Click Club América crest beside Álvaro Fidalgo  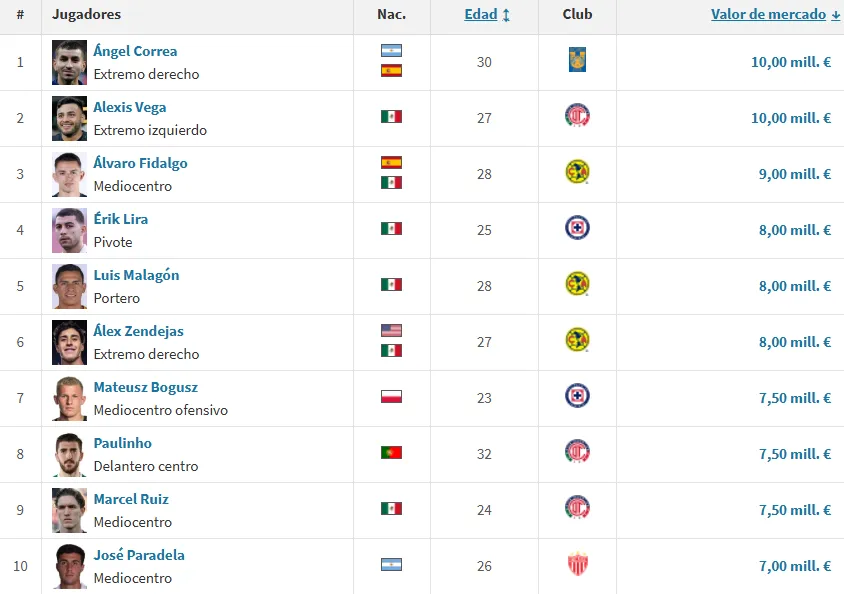(577, 172)
